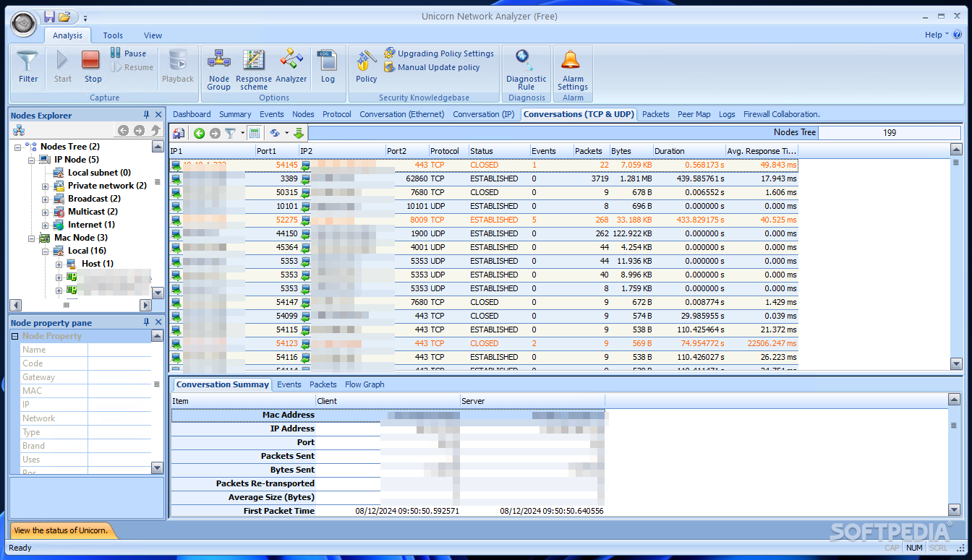Expand the Multicast node
Screen dimensions: 972x560
[45, 212]
